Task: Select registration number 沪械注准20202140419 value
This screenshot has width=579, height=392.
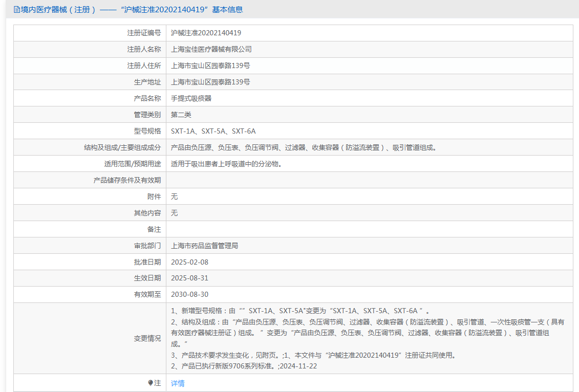Action: (206, 33)
